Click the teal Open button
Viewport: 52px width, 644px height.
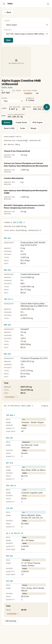pos(9,40)
